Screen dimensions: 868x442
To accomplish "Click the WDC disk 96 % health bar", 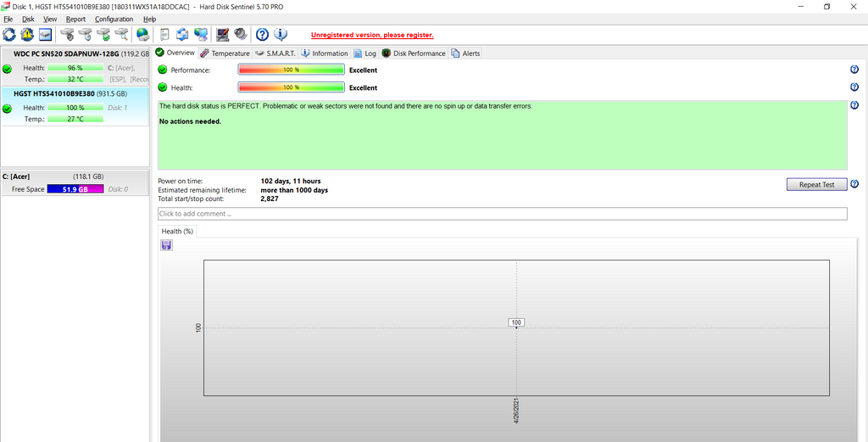I will pos(75,68).
